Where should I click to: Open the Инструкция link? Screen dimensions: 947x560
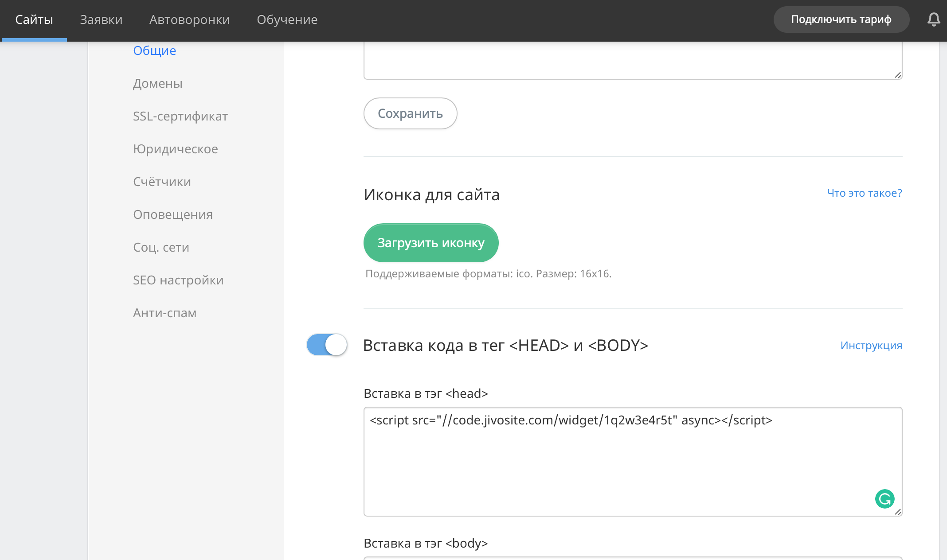[x=871, y=346]
